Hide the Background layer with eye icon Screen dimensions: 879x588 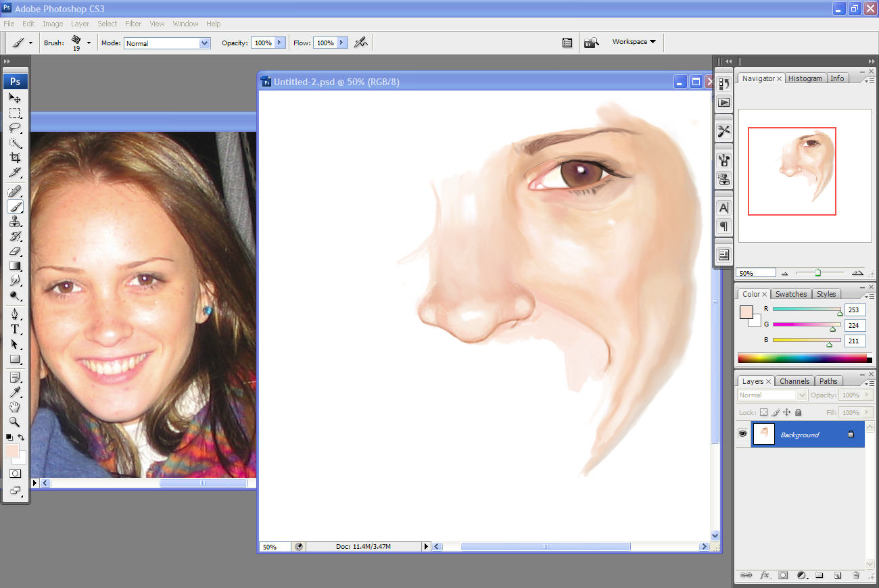(x=742, y=435)
